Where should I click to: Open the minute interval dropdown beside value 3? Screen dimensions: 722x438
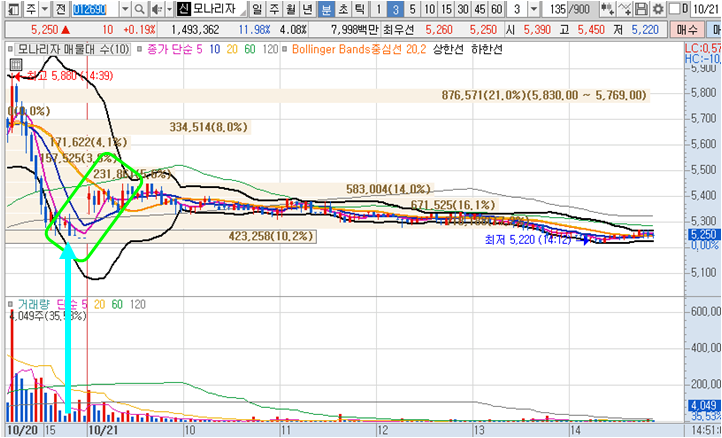(x=534, y=9)
